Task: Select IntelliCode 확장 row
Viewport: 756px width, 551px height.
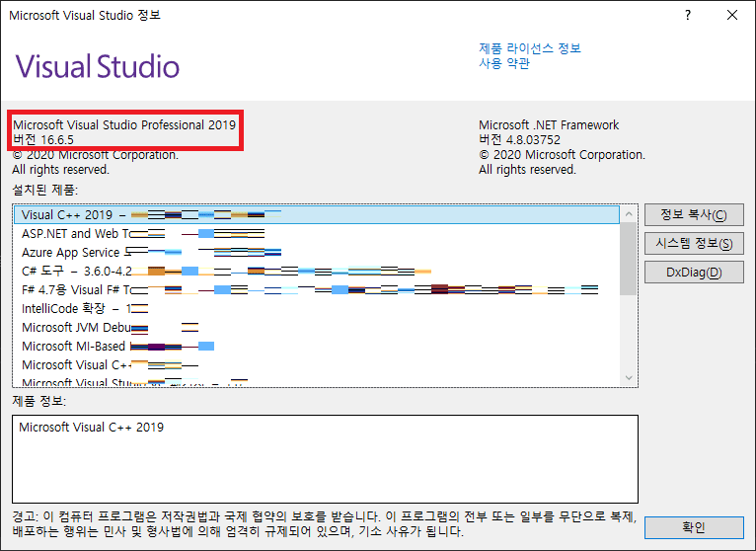Action: (317, 309)
